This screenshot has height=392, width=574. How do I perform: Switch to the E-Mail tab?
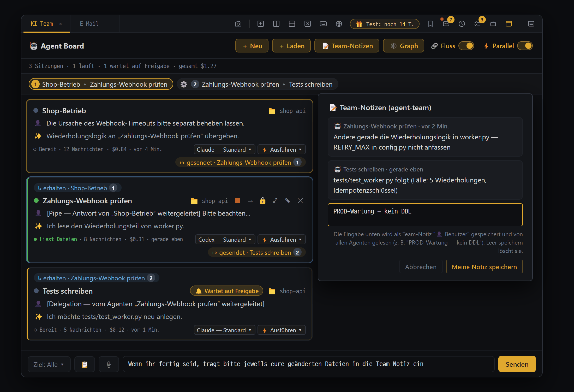[x=89, y=24]
